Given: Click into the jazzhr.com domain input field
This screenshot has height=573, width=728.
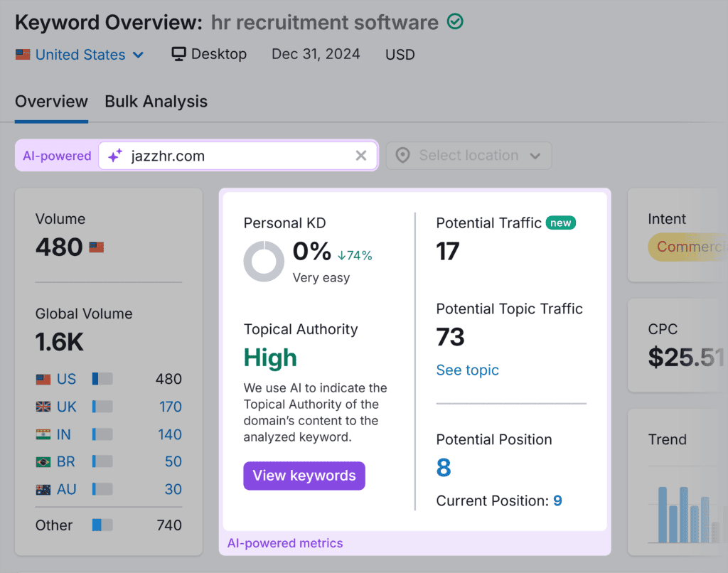Looking at the screenshot, I should (x=235, y=156).
